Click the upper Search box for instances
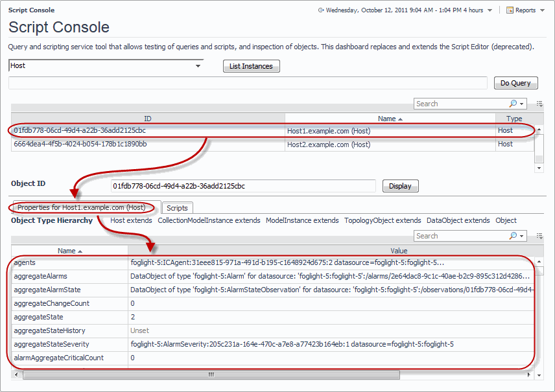This screenshot has height=392, width=555. point(460,104)
